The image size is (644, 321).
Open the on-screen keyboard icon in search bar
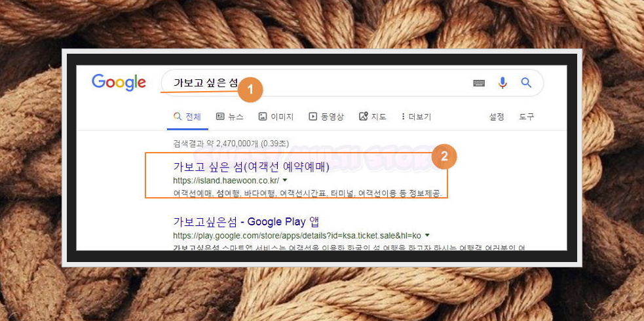pyautogui.click(x=479, y=83)
